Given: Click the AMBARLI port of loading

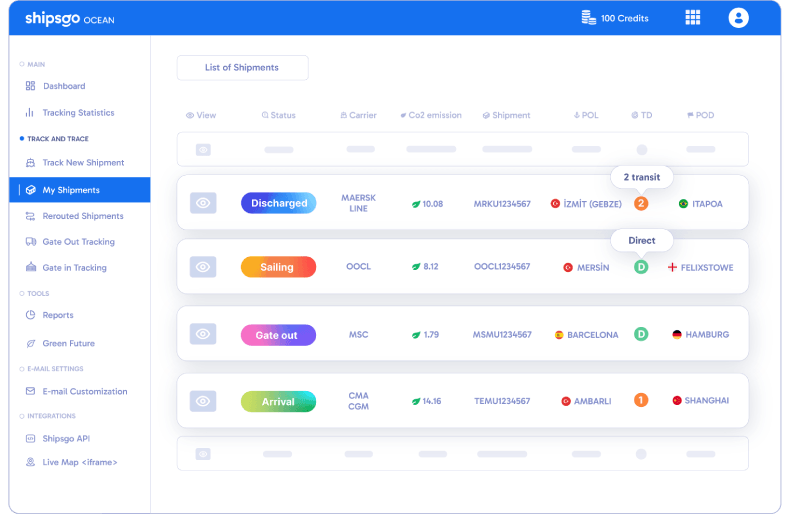Looking at the screenshot, I should (592, 401).
